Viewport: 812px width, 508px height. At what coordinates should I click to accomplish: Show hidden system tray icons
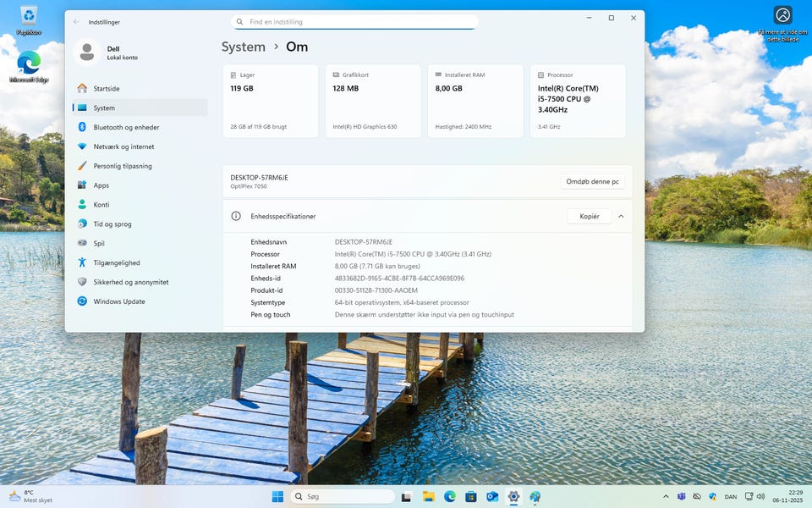pos(667,497)
